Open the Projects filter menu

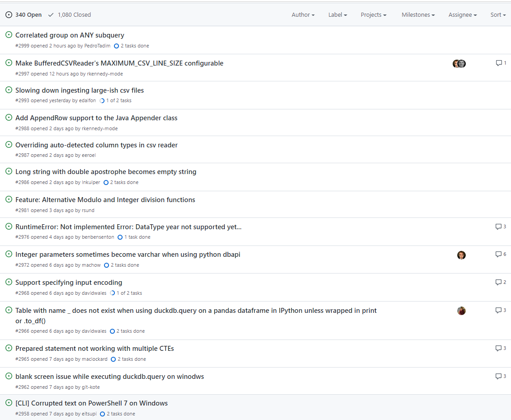tap(374, 14)
